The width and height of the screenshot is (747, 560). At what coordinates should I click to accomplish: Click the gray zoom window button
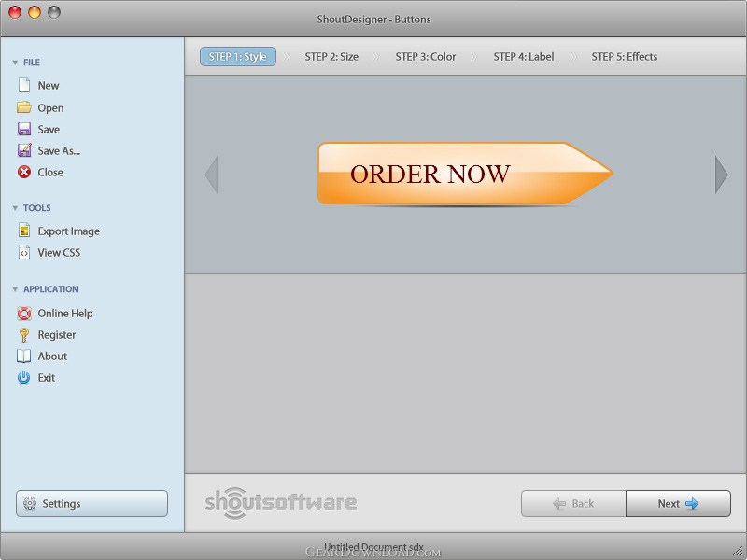[54, 12]
